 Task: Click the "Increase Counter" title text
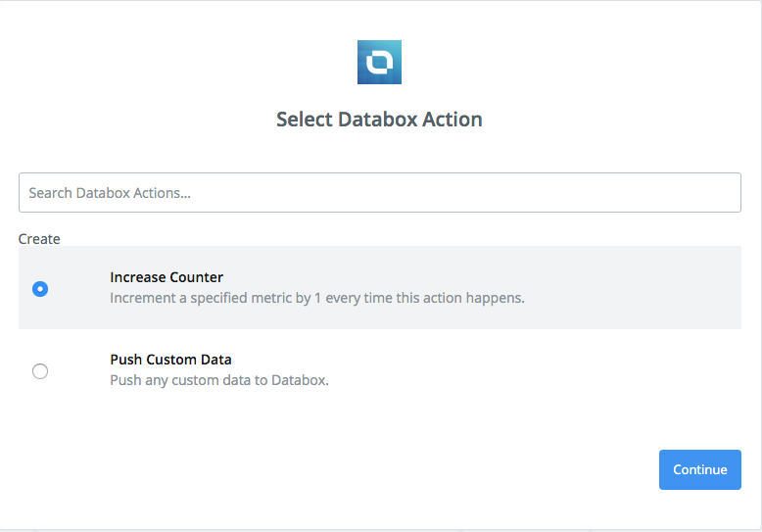pos(167,277)
